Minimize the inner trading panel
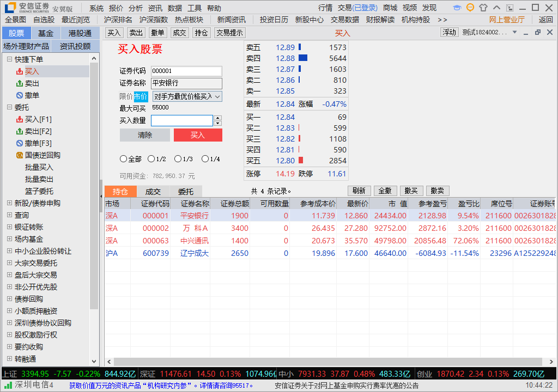558x392 pixels. pos(526,33)
